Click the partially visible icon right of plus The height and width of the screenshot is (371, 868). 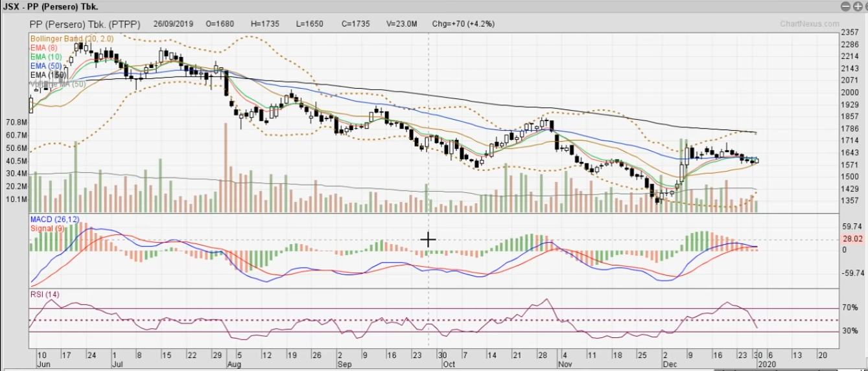click(865, 6)
